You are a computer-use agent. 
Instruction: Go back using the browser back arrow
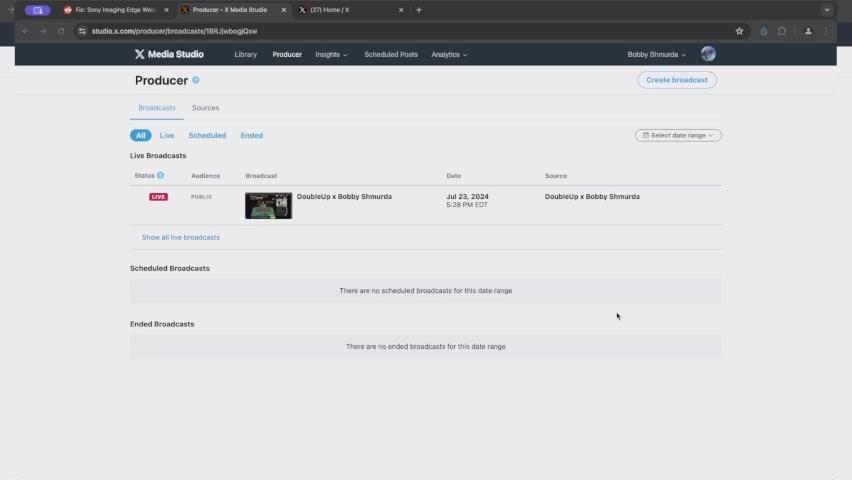click(25, 32)
